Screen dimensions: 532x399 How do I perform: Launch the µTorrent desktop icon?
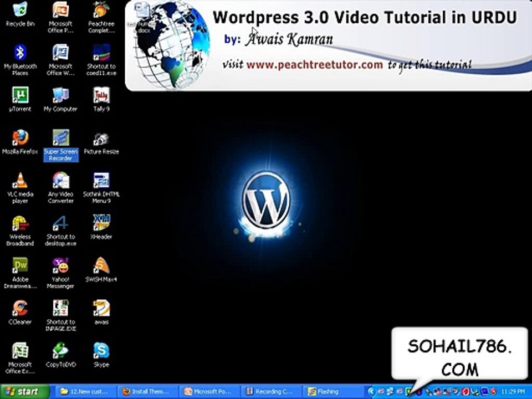tap(20, 99)
